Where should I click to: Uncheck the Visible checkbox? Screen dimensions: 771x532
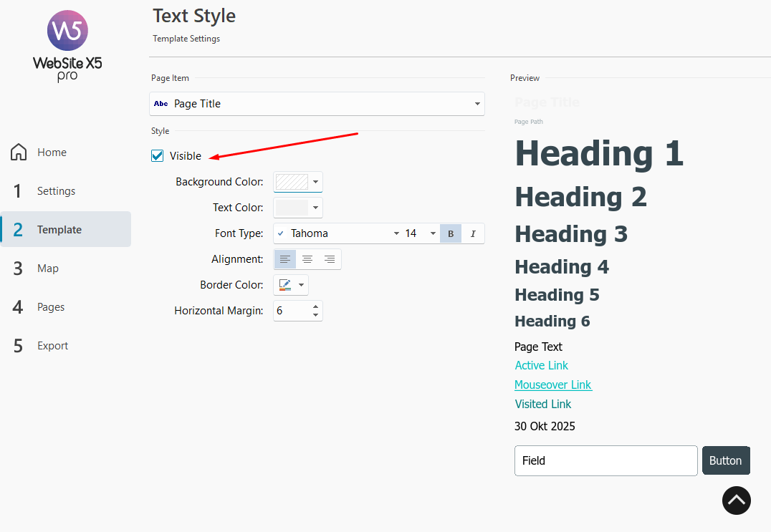click(x=158, y=156)
